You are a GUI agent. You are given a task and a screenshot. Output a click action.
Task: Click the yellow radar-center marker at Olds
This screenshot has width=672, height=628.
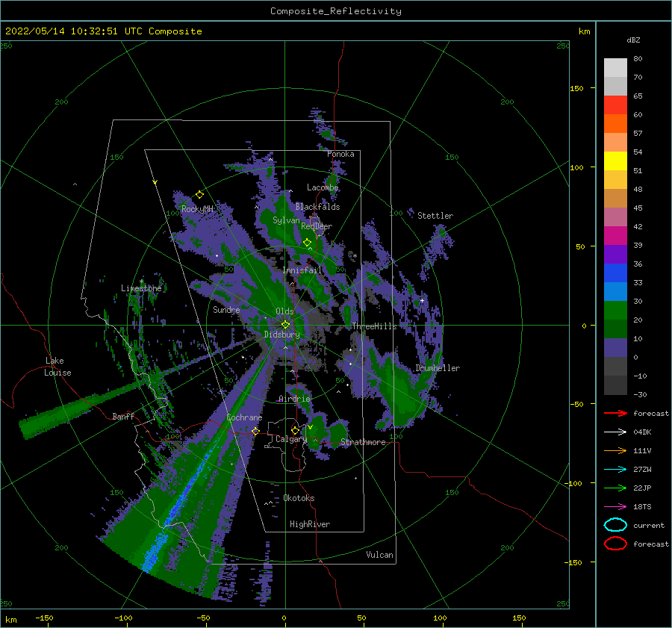(285, 325)
